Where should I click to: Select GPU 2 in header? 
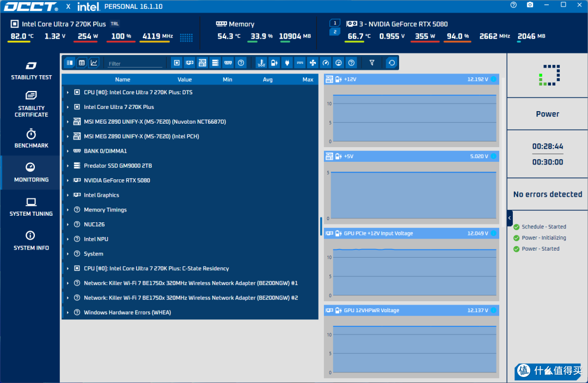pos(334,32)
